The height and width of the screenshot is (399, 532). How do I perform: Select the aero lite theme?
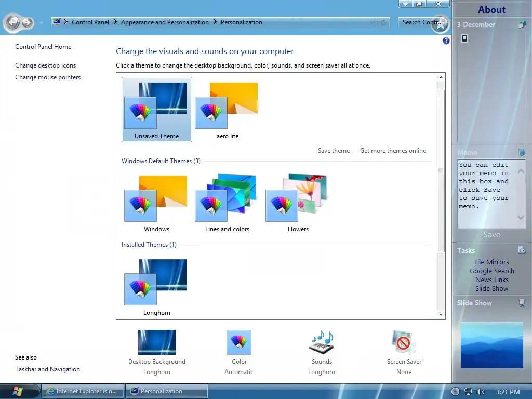tap(227, 109)
